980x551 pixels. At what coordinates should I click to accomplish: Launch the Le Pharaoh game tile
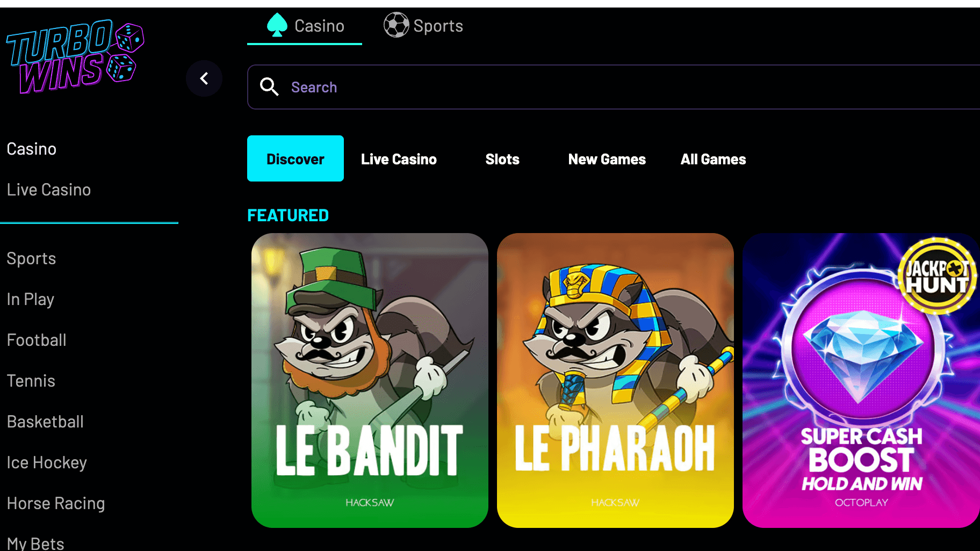point(615,380)
